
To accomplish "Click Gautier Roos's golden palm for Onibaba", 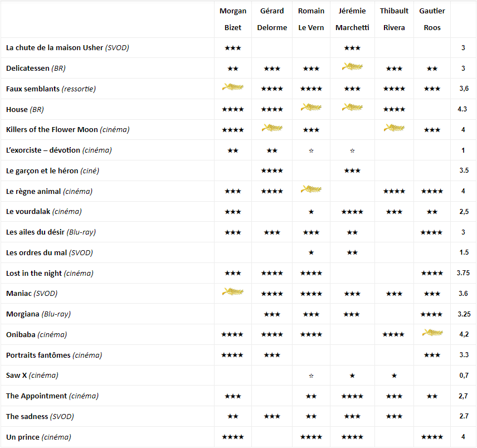I will 432,333.
